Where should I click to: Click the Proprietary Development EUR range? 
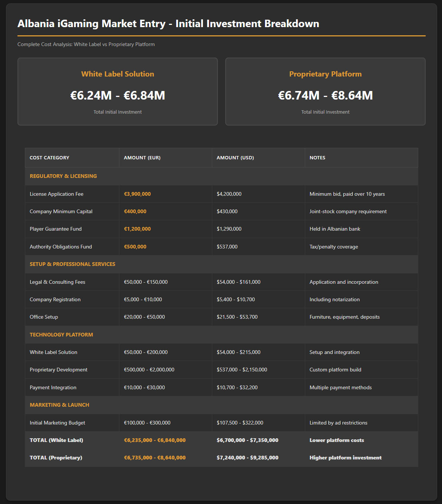pyautogui.click(x=149, y=370)
